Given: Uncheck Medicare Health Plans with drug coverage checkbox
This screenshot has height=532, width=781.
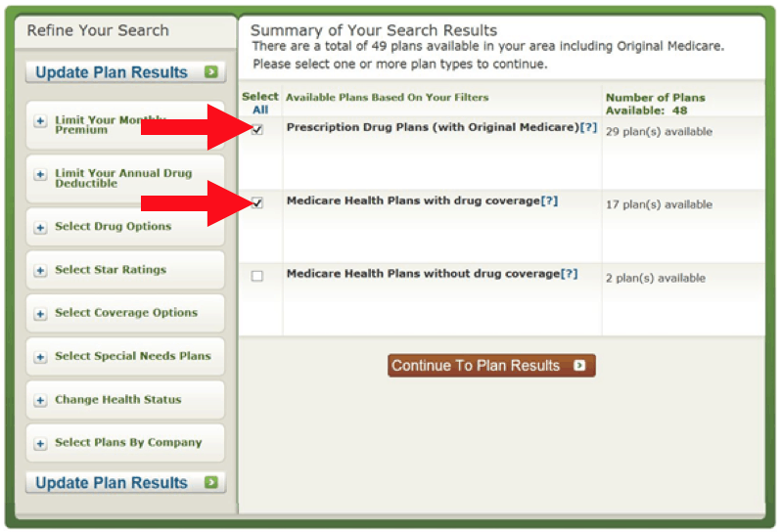Looking at the screenshot, I should [257, 202].
